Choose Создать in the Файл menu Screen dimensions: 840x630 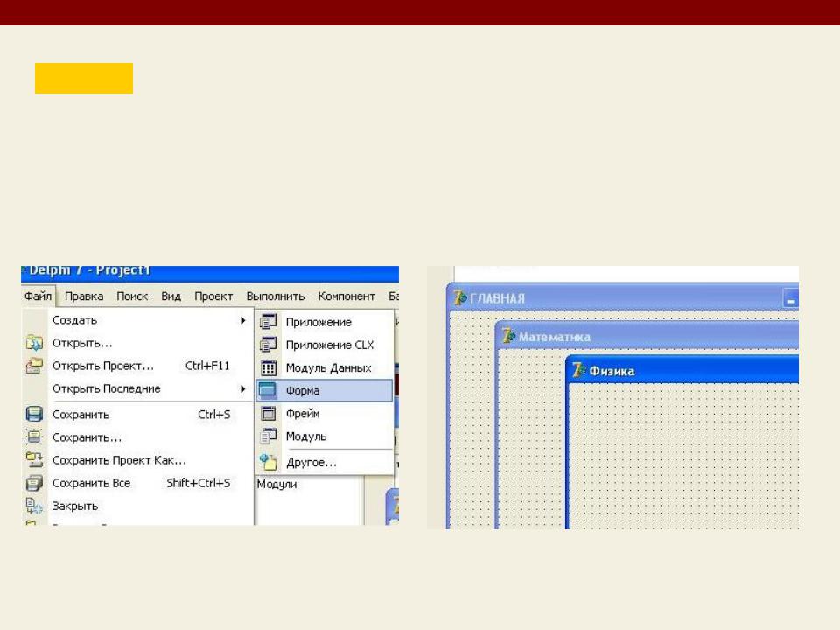click(x=137, y=320)
